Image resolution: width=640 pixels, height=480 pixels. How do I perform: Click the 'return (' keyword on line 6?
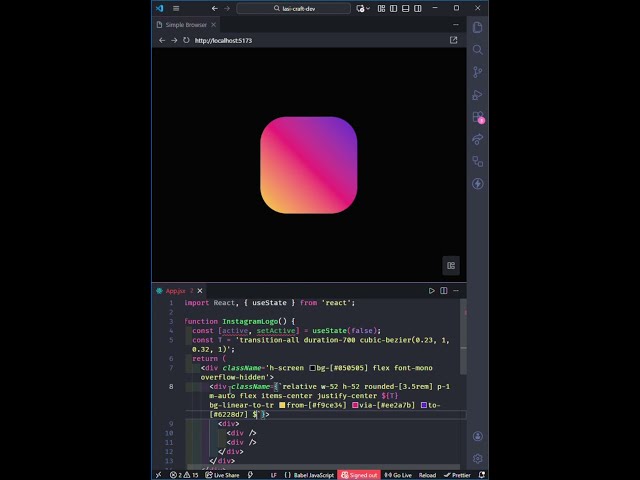click(x=209, y=359)
